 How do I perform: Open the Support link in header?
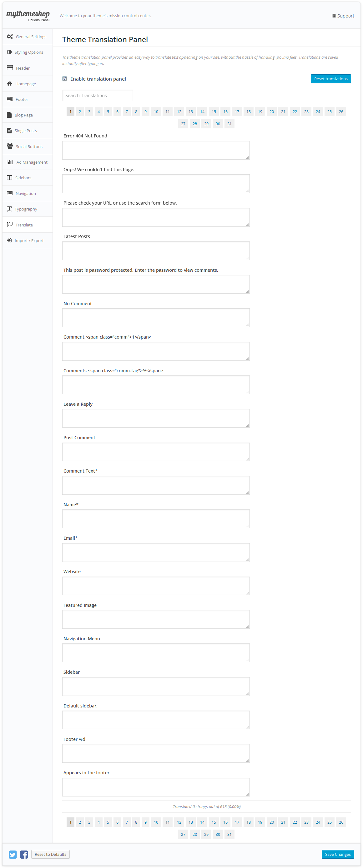coord(342,16)
